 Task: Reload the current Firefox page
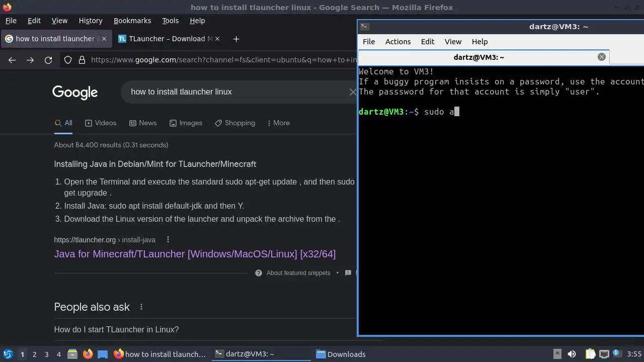(48, 60)
